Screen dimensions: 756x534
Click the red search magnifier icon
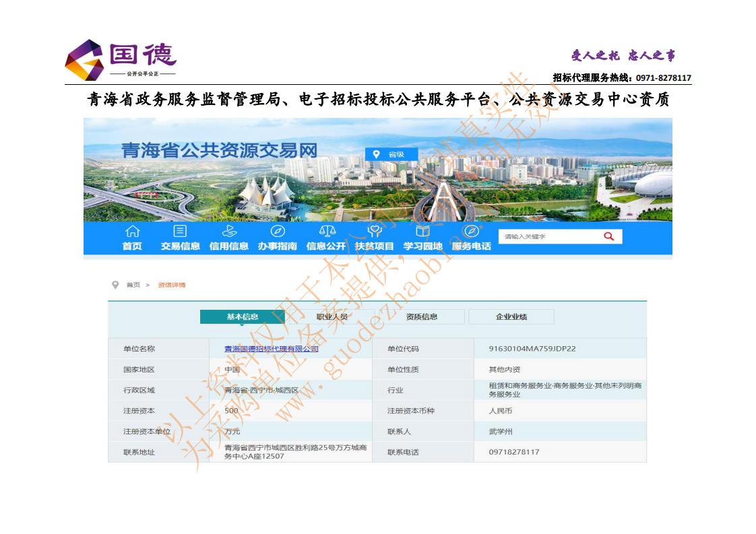point(608,236)
